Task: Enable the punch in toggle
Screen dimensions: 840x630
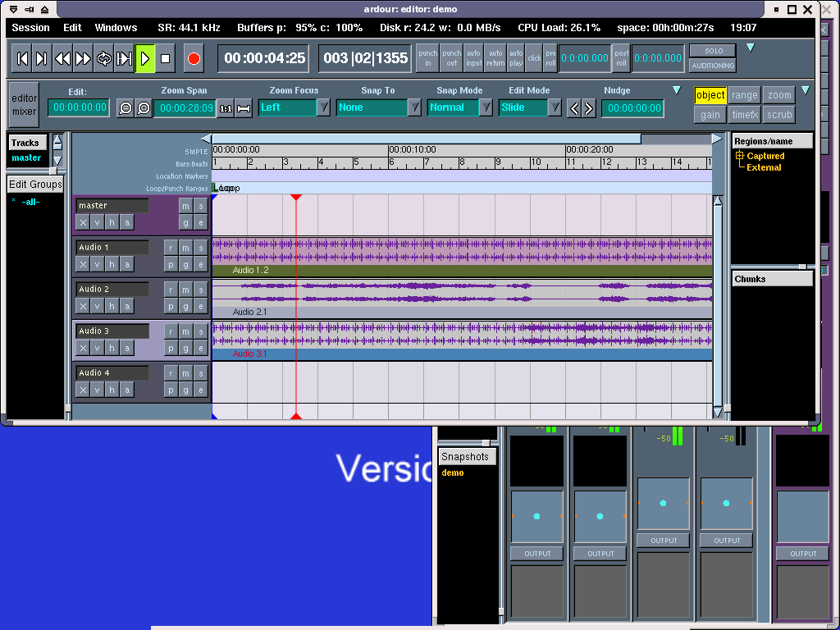Action: [x=427, y=58]
